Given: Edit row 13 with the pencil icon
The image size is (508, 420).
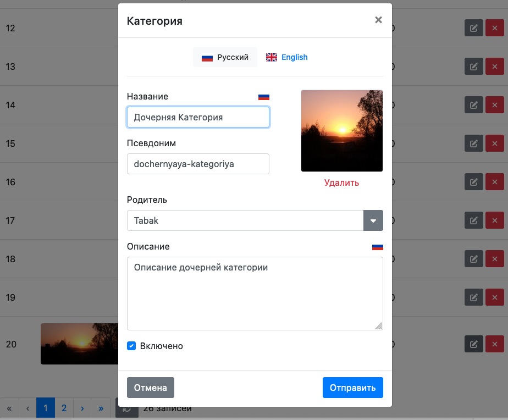Looking at the screenshot, I should pos(474,67).
